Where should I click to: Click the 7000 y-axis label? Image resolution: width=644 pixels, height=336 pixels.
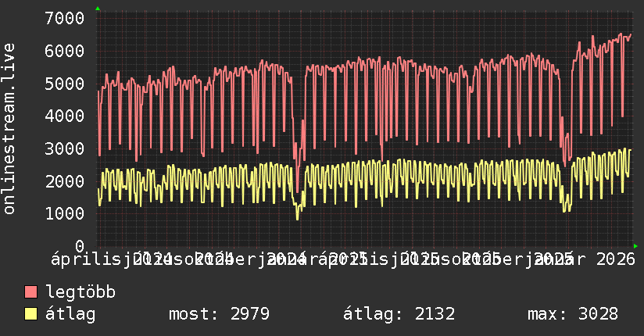65,18
